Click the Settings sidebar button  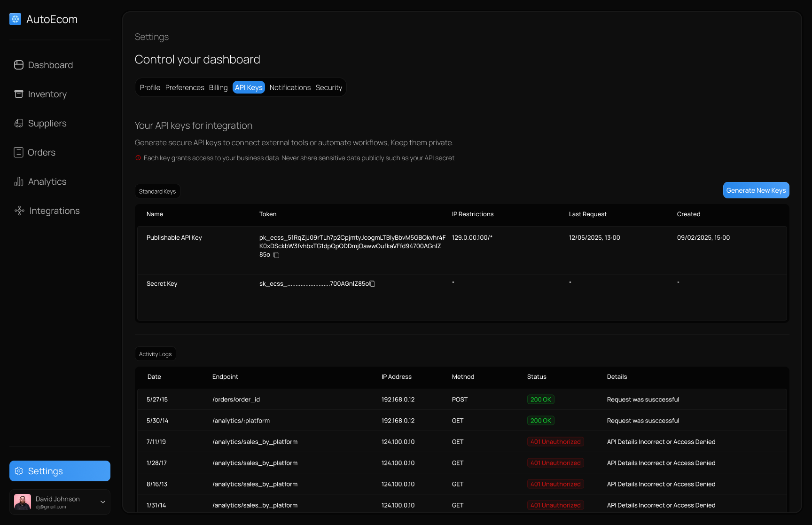pos(60,471)
